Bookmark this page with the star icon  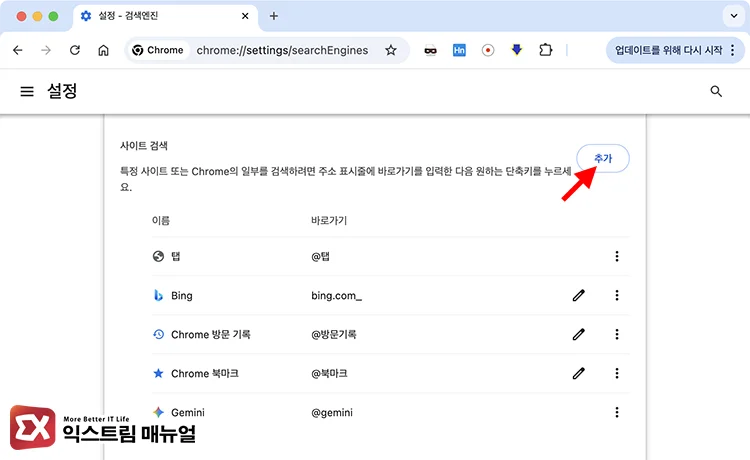pos(391,50)
